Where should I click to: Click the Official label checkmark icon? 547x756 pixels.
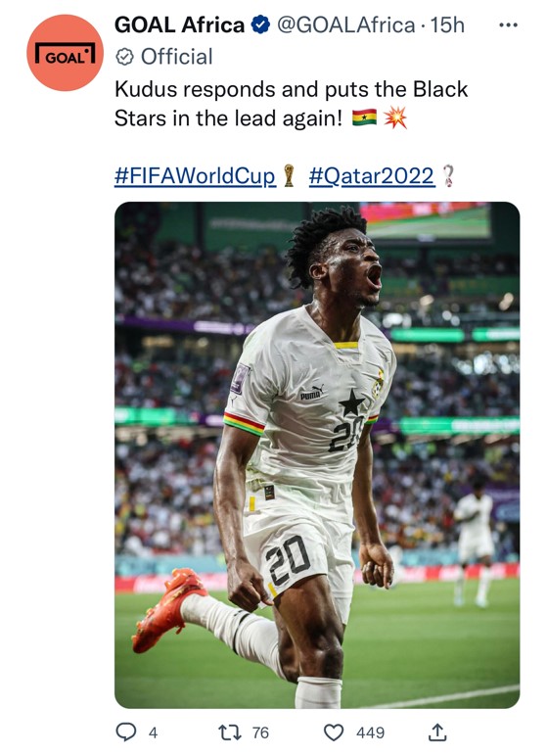(125, 57)
